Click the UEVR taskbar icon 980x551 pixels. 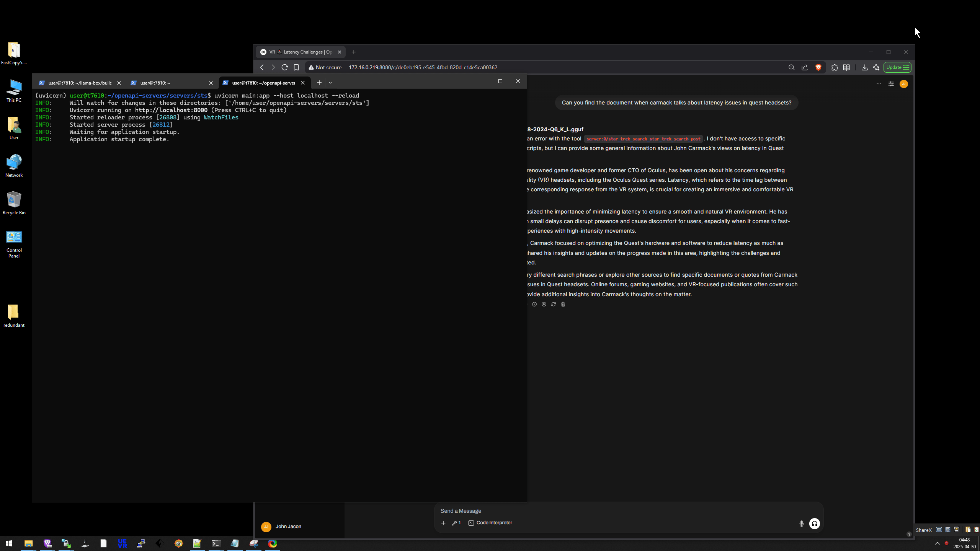[122, 543]
